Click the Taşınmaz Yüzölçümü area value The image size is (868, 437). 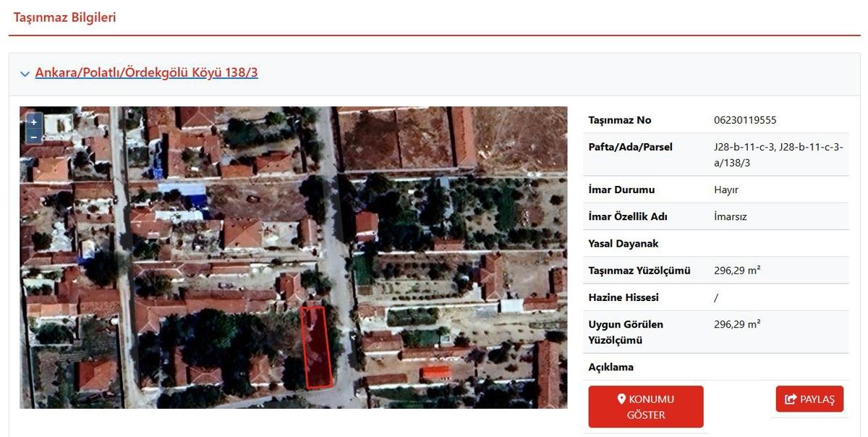736,271
